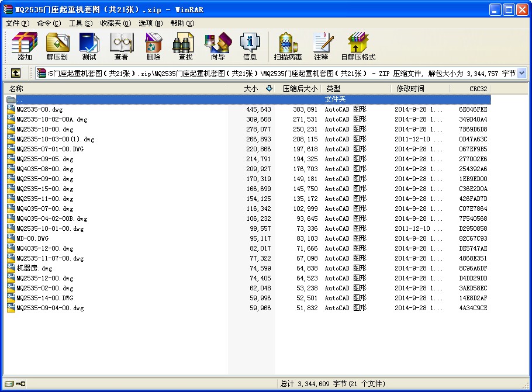The width and height of the screenshot is (532, 392).
Task: Click CRC32 value 4A34C9CE
Action: 473,308
